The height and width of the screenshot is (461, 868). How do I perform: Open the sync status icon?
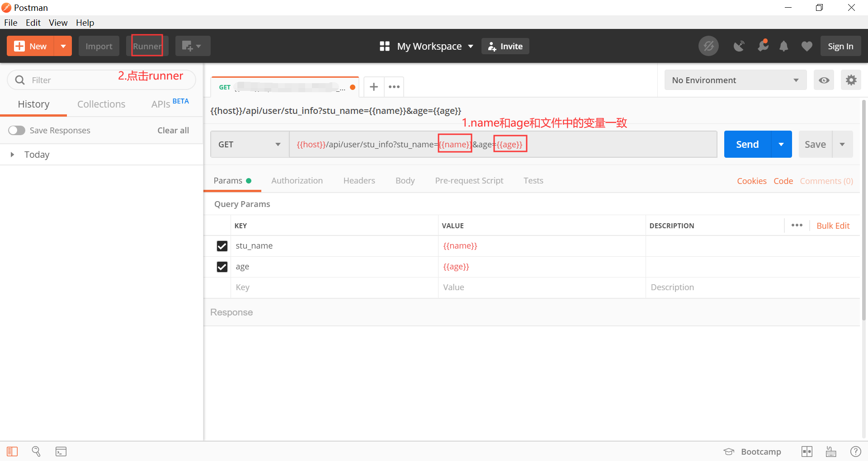coord(708,46)
